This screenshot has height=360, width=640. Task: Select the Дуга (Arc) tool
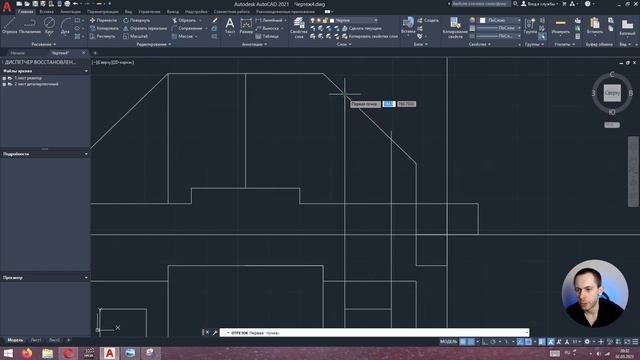click(65, 25)
